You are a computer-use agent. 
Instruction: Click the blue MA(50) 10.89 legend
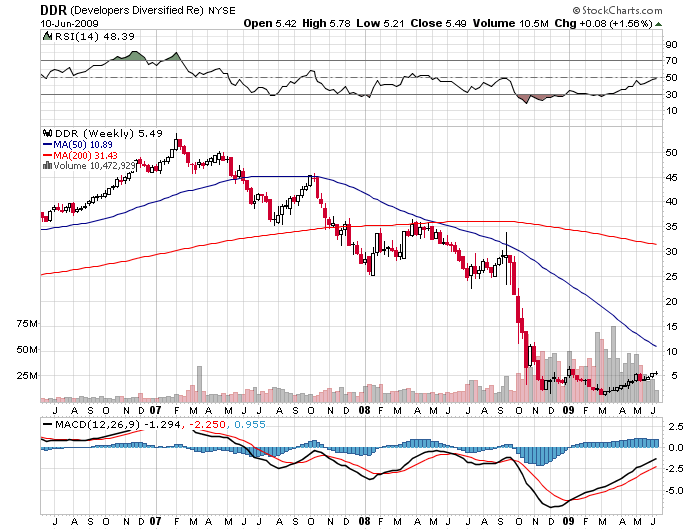tap(78, 144)
